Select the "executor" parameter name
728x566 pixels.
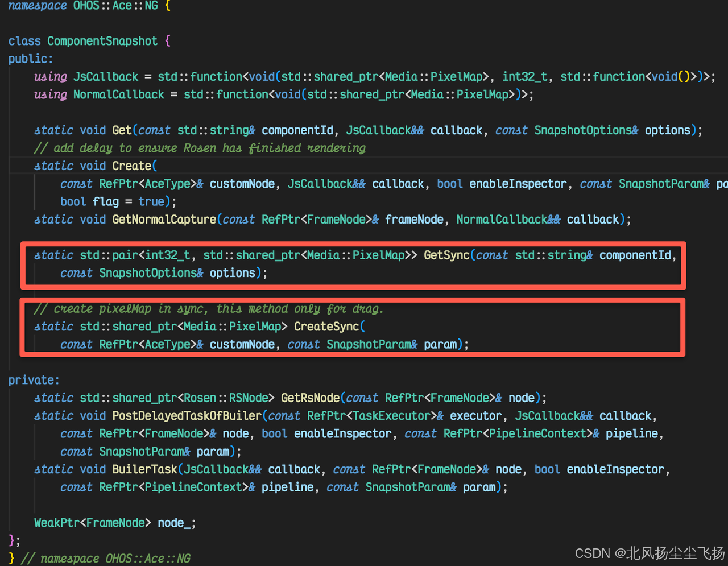click(475, 416)
